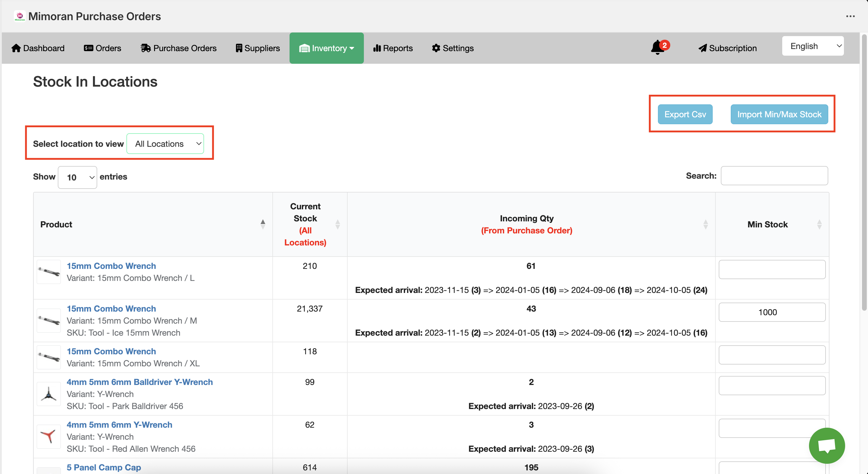The height and width of the screenshot is (474, 868).
Task: Click Min Stock field for Combo Wrench / L
Action: pyautogui.click(x=772, y=269)
